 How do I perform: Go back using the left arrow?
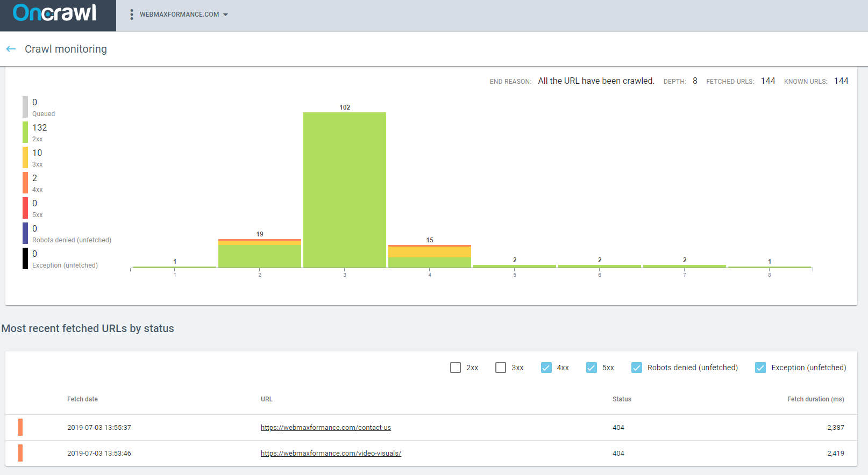tap(11, 49)
